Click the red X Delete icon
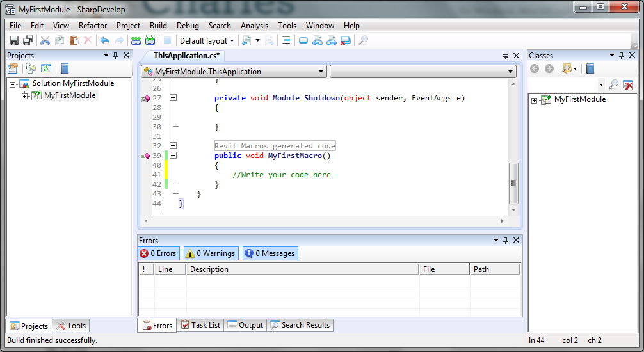This screenshot has height=352, width=644. (x=88, y=40)
